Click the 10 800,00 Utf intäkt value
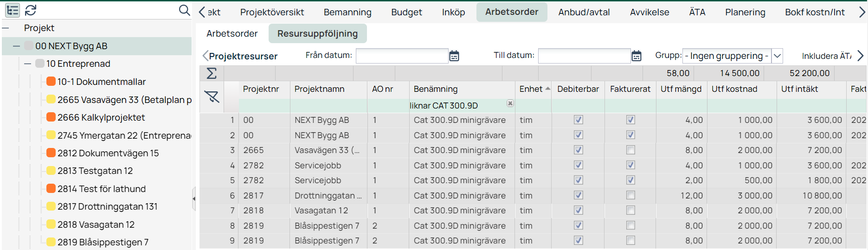This screenshot has width=868, height=250. coord(822,196)
